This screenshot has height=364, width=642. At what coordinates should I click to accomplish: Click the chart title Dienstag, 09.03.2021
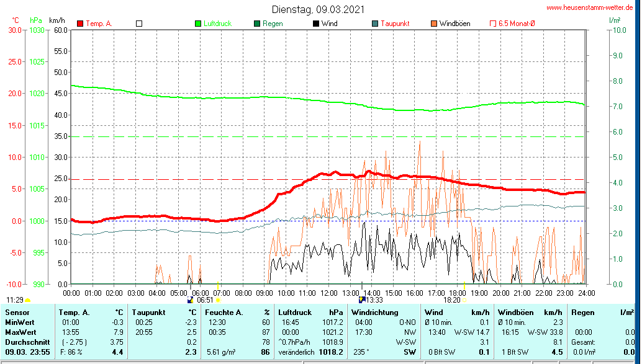tap(318, 9)
